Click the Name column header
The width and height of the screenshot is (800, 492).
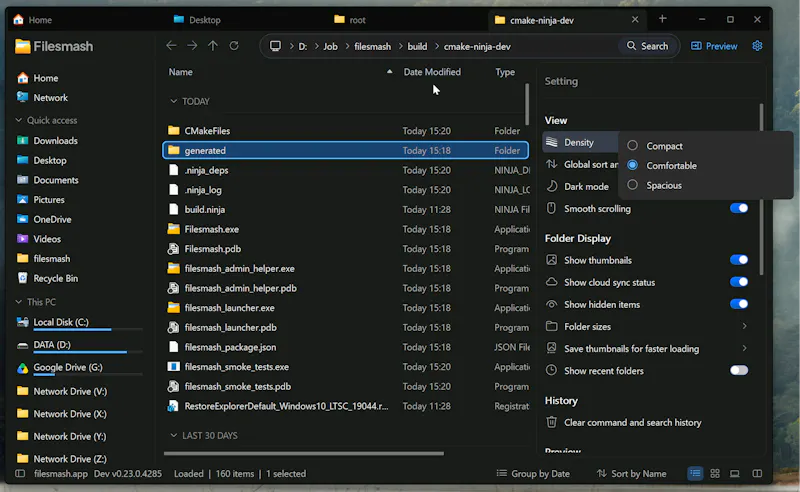[x=181, y=72]
